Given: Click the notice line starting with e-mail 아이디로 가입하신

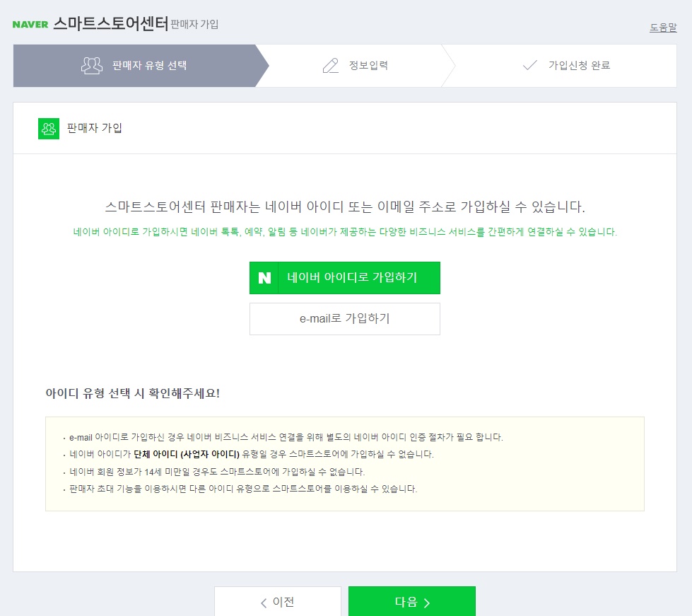Looking at the screenshot, I should [x=286, y=437].
